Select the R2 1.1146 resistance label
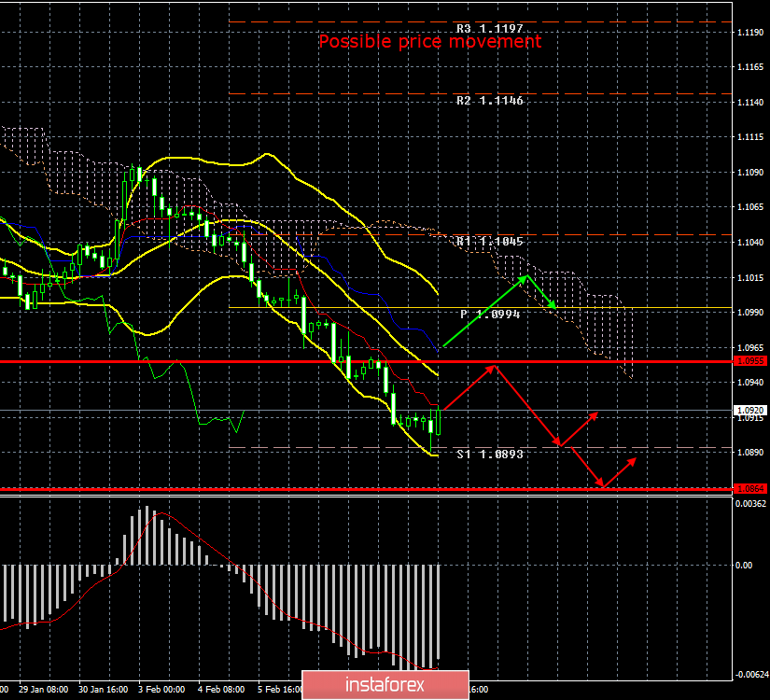Screen dimensions: 770x700 [x=489, y=100]
